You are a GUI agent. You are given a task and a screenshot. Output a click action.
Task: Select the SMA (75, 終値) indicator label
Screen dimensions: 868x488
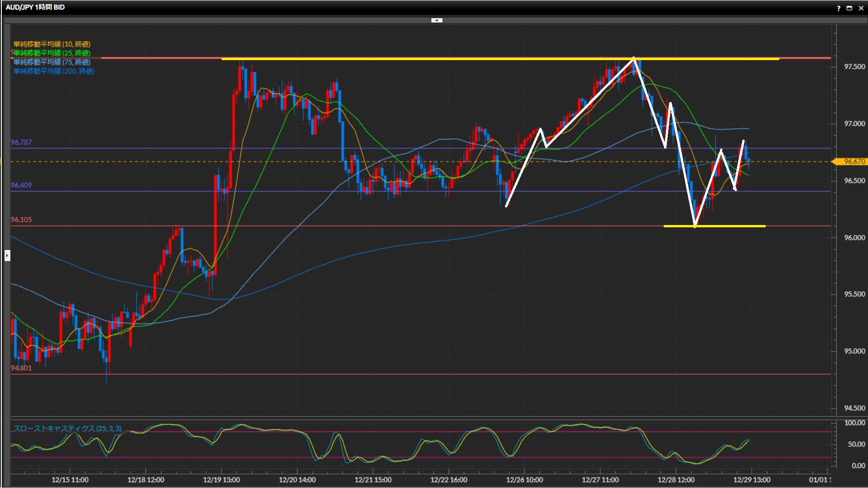point(52,62)
